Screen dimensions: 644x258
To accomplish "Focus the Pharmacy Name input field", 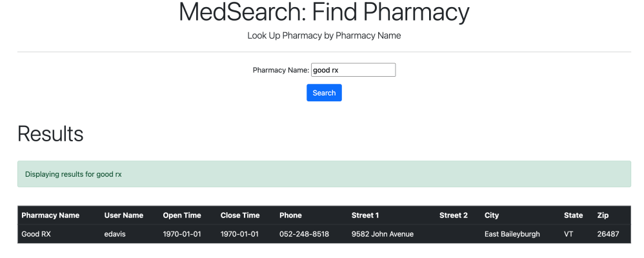I will (x=353, y=70).
